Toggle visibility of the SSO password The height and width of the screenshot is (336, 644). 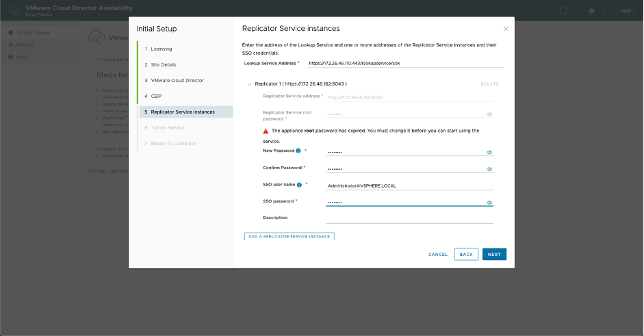click(489, 203)
